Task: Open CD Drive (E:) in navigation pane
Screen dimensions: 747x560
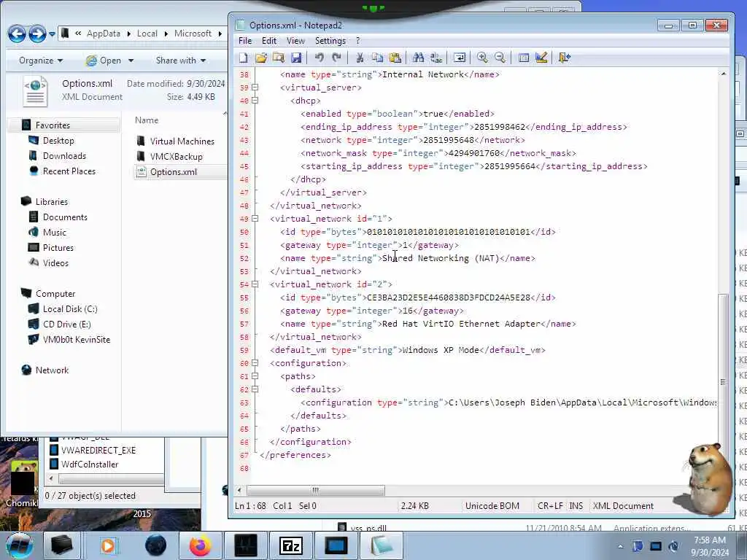Action: click(66, 324)
